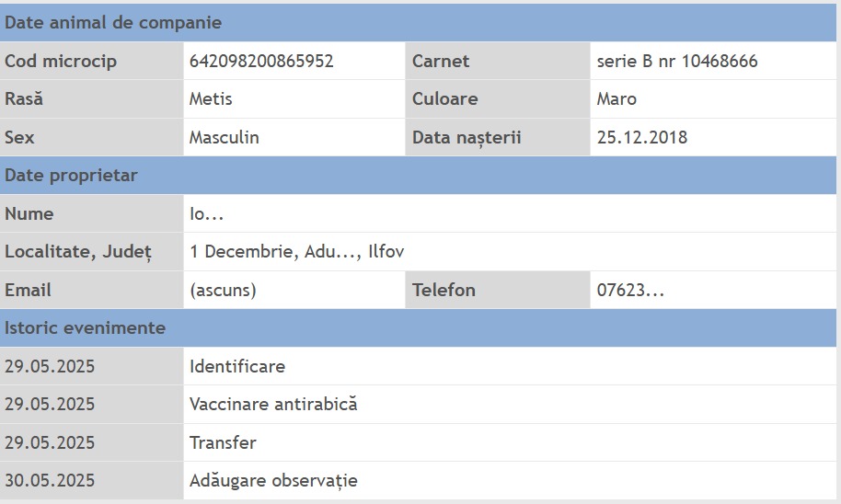The image size is (841, 504).
Task: Click the truncated owner name Io...
Action: click(x=206, y=214)
